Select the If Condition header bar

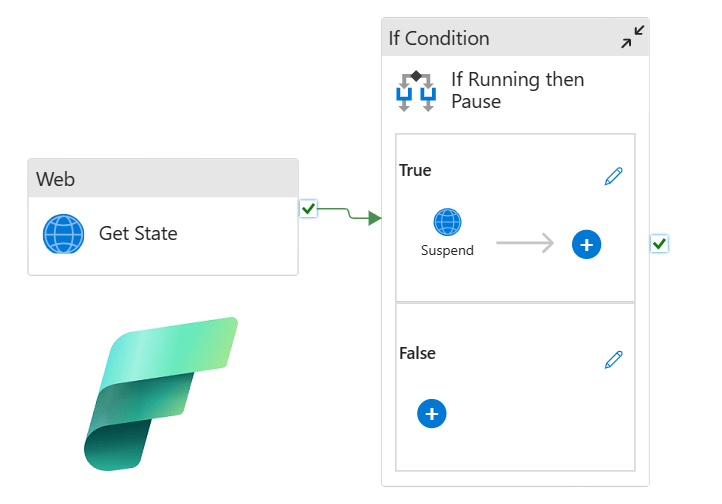click(x=500, y=38)
